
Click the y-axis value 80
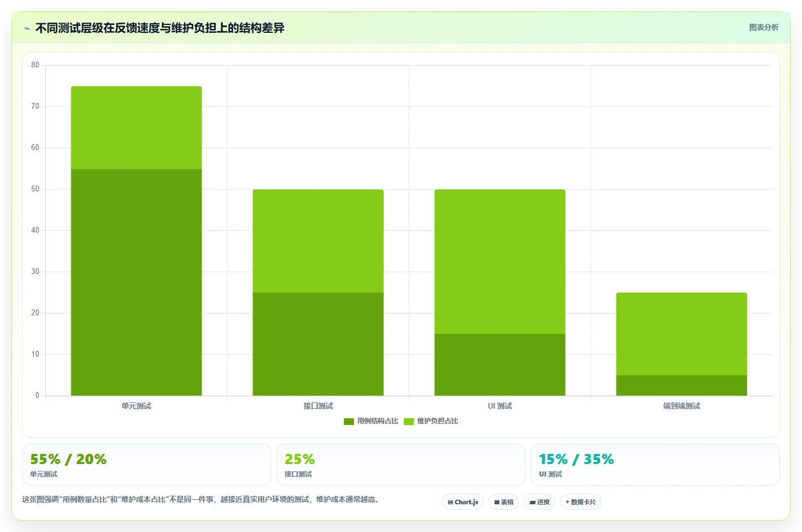[35, 65]
